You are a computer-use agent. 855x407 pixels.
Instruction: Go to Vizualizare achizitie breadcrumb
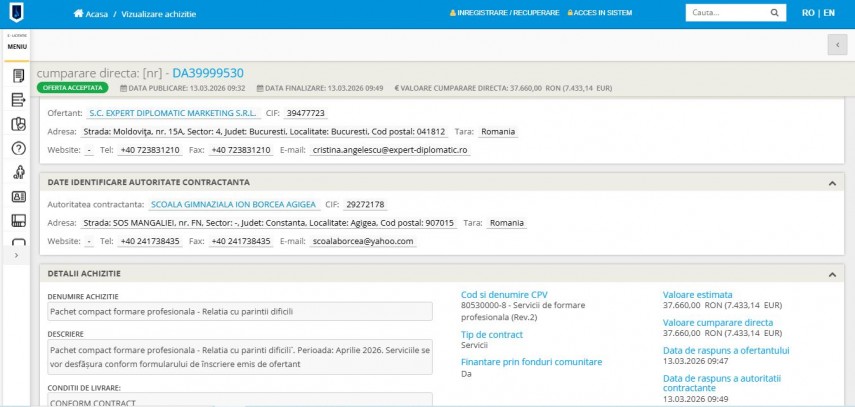(159, 14)
